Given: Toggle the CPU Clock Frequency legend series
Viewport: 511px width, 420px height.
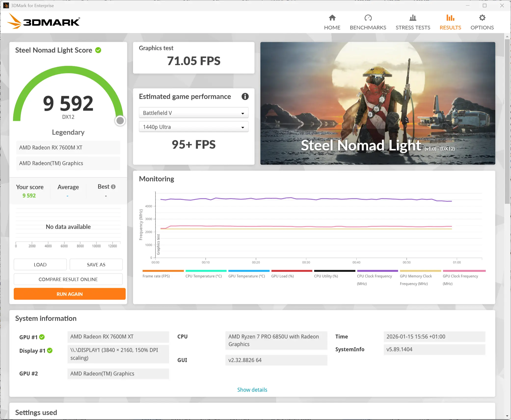Looking at the screenshot, I should point(374,276).
